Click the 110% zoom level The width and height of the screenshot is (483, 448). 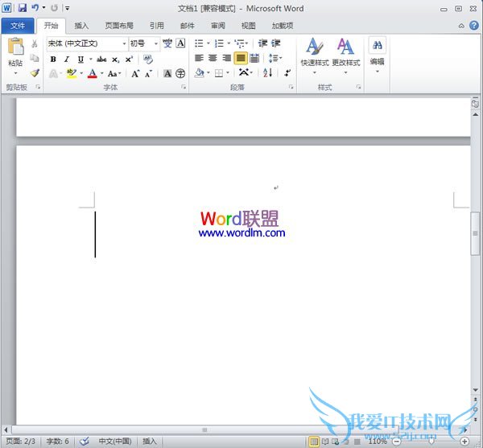378,442
